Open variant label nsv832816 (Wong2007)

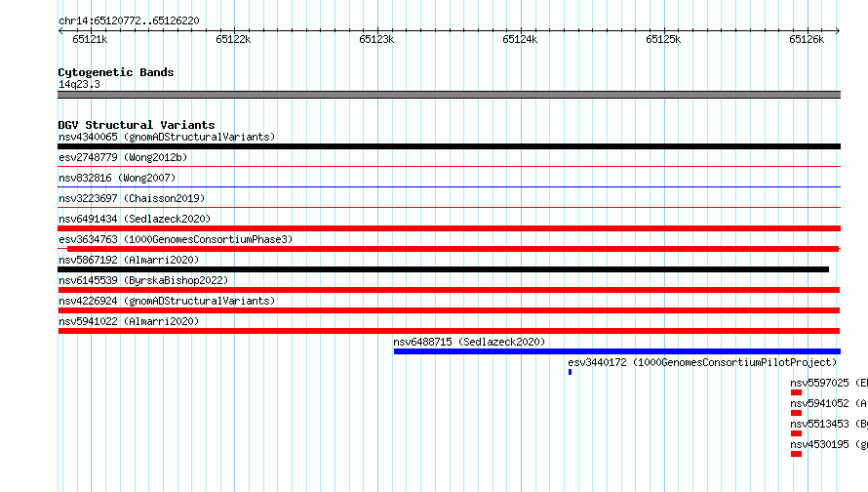[117, 178]
